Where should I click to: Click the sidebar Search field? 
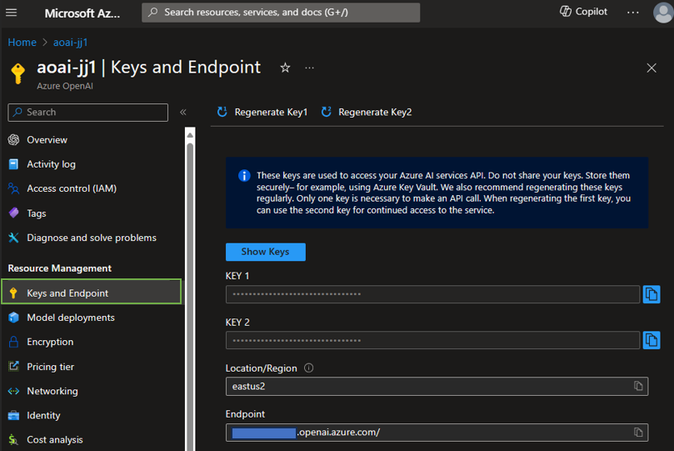coord(88,112)
